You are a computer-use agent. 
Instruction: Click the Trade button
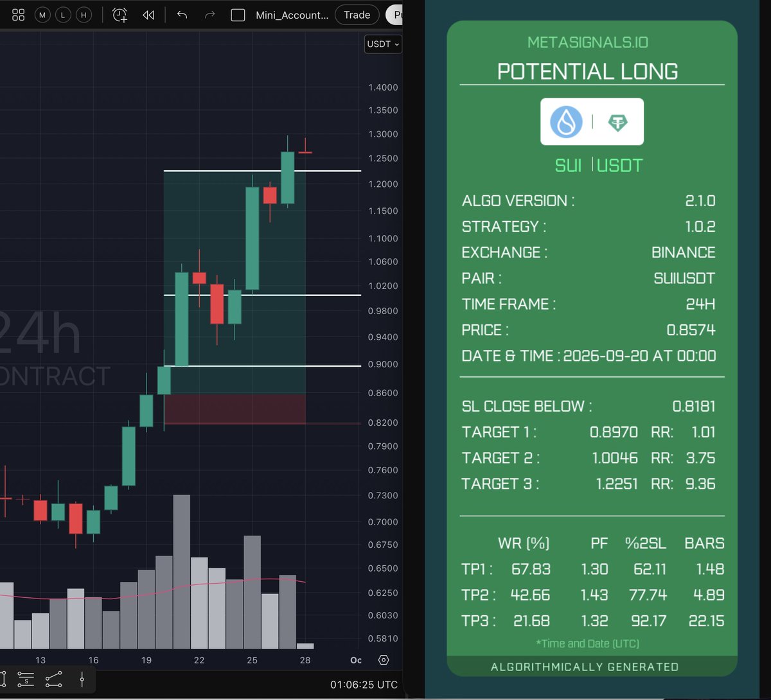click(x=357, y=15)
